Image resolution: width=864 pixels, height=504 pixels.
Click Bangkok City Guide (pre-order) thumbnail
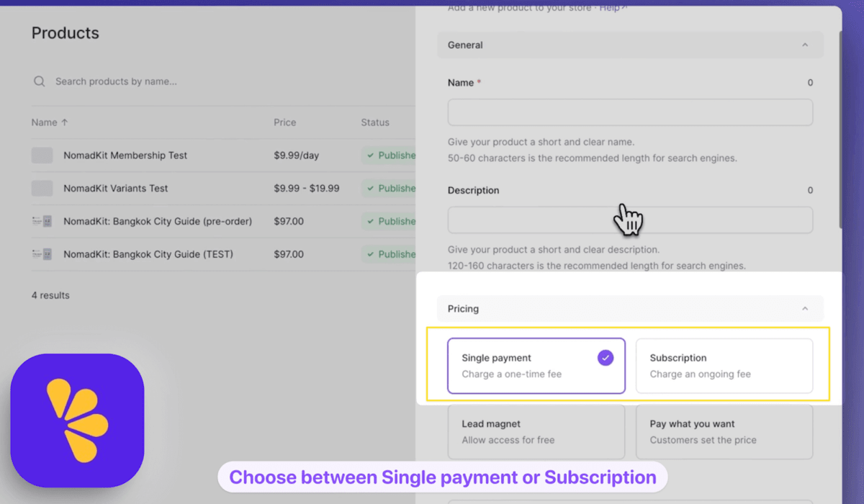[42, 222]
